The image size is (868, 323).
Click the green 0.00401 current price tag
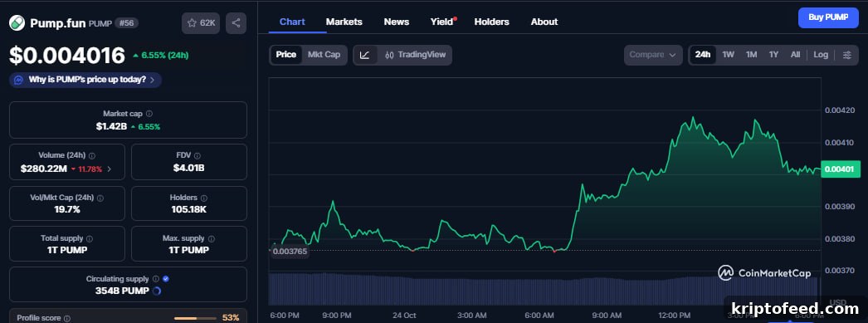[x=841, y=169]
